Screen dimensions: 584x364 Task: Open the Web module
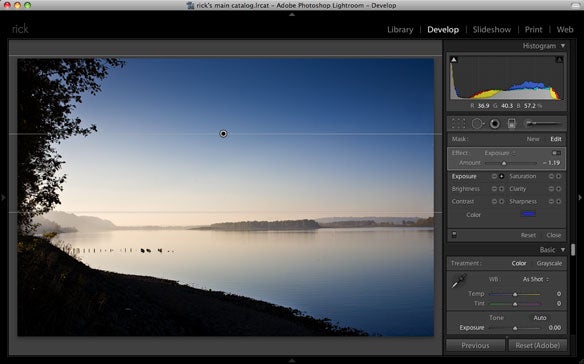(565, 30)
